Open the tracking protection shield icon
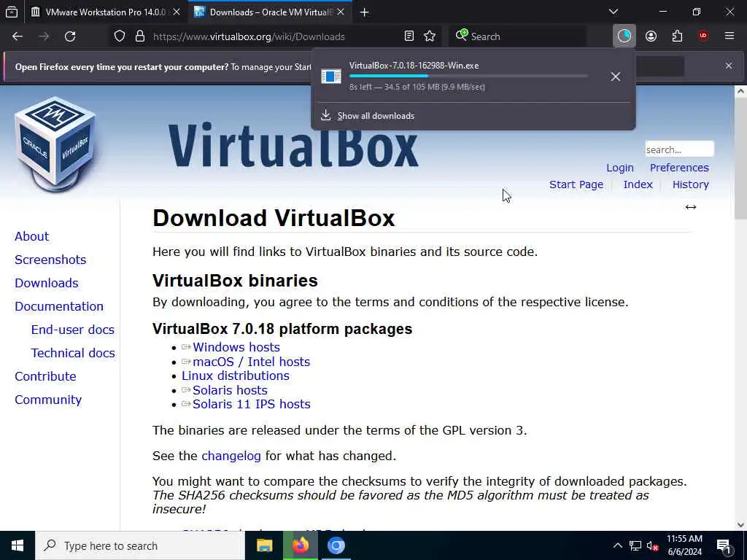The image size is (747, 560). pos(120,36)
